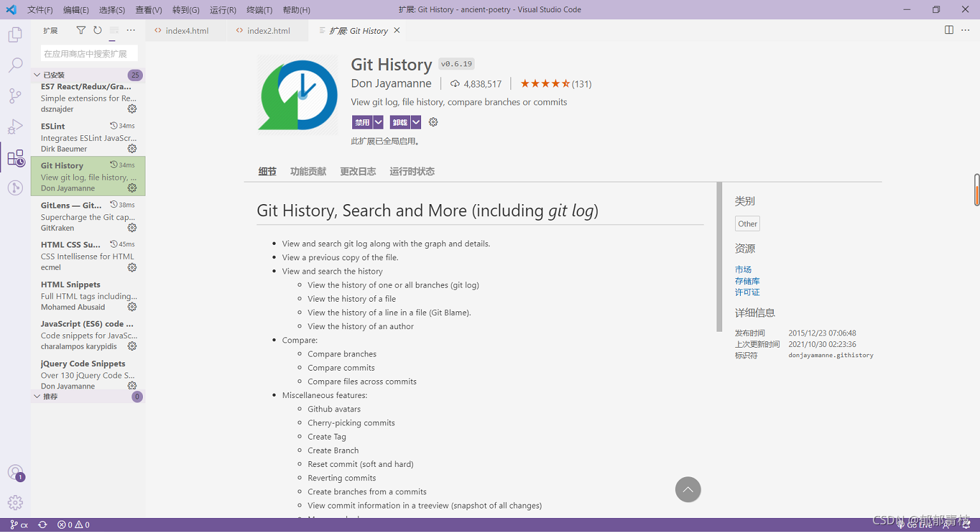The image size is (980, 532).
Task: Click the Git History extension logo image
Action: (298, 94)
